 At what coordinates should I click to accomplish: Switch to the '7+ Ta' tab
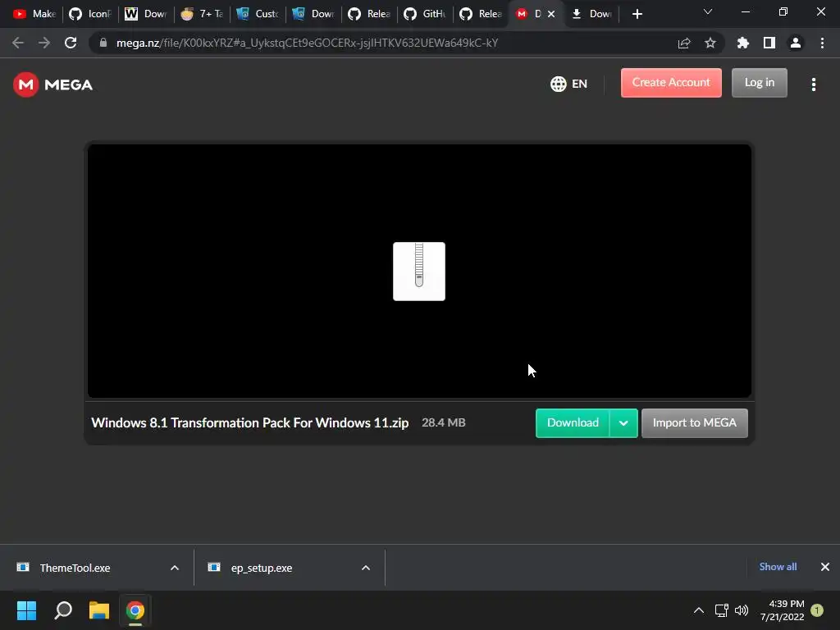tap(202, 14)
